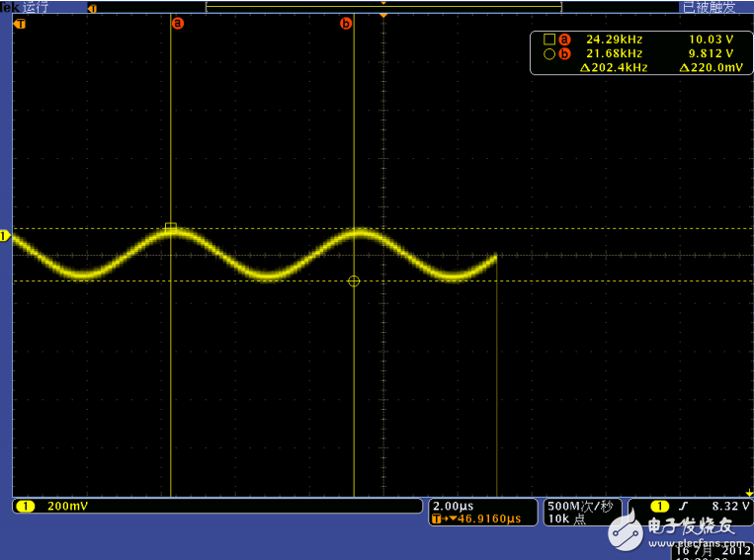Click the triggered status label at top-right
The width and height of the screenshot is (754, 560).
click(x=709, y=7)
